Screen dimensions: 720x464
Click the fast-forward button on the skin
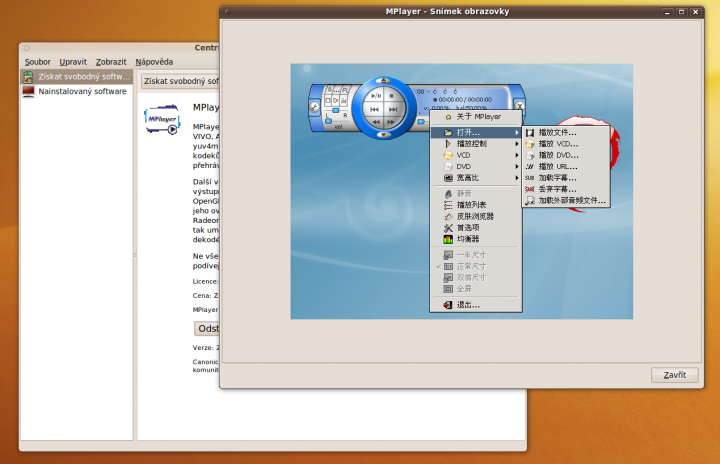[391, 122]
